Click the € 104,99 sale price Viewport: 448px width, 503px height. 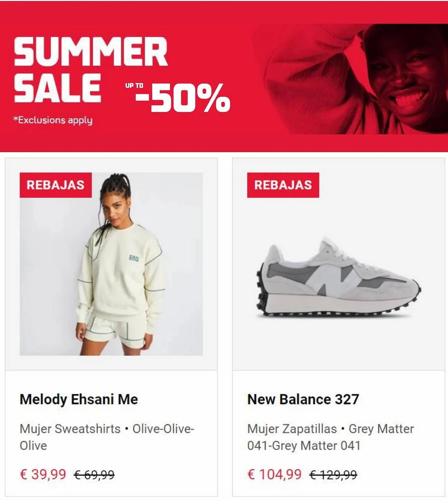coord(274,474)
